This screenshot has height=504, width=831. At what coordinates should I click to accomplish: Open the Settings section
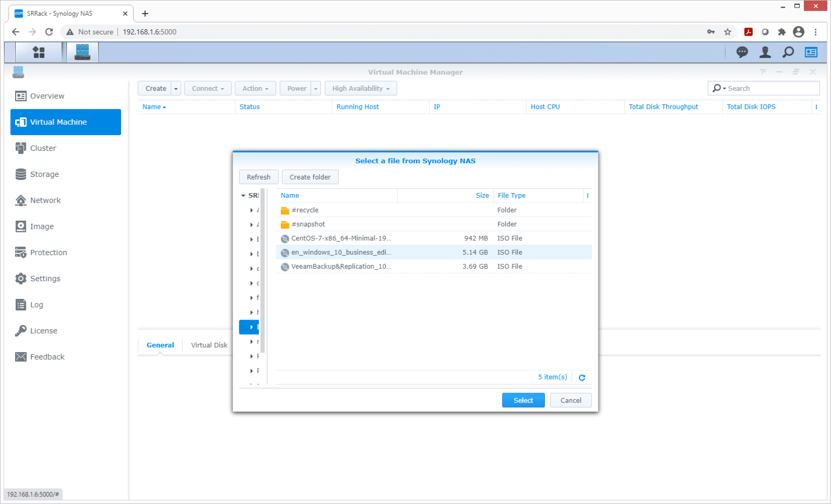click(x=65, y=278)
